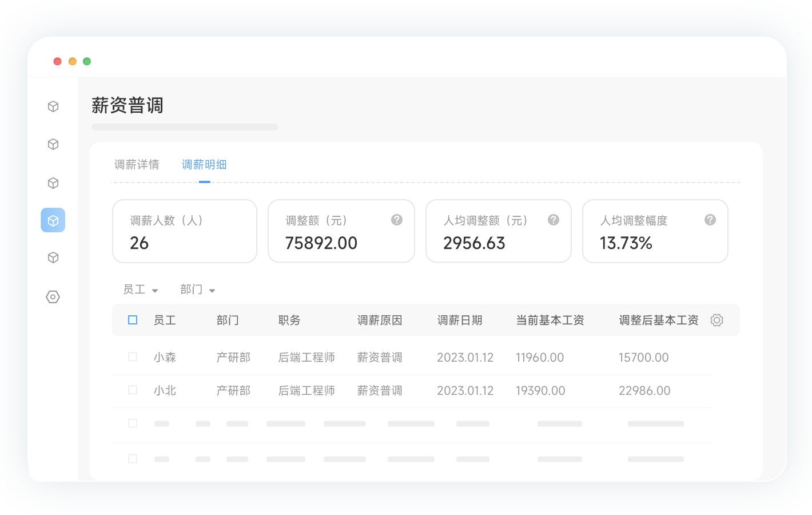Expand the 部门 filter dropdown
Image resolution: width=812 pixels, height=515 pixels.
pos(198,290)
